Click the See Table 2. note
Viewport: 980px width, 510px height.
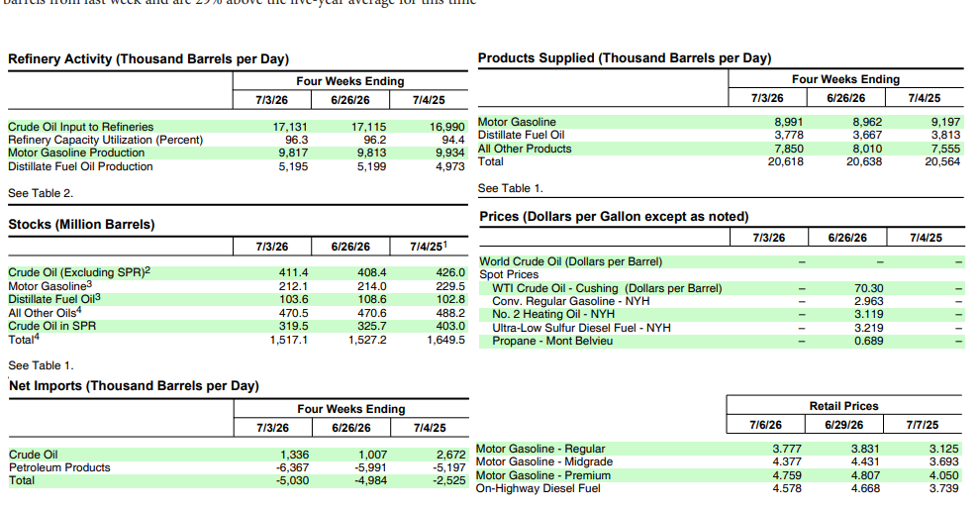[41, 194]
